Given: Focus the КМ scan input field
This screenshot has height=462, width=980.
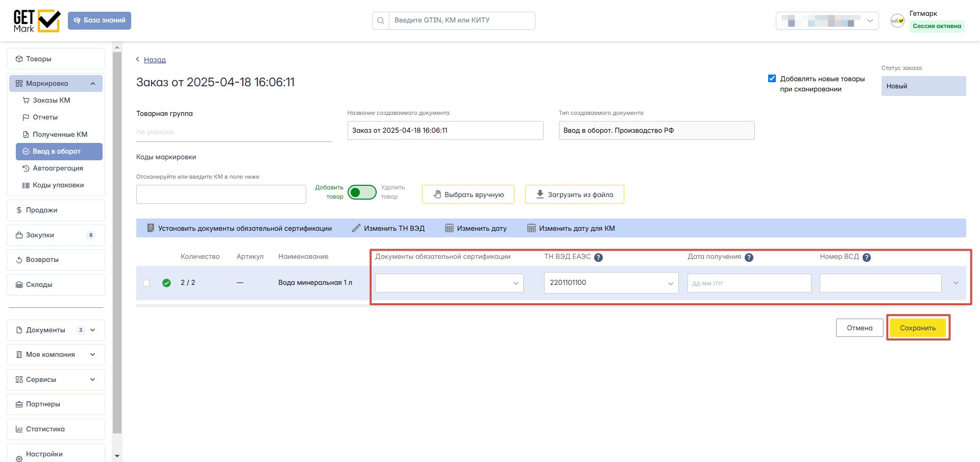Looking at the screenshot, I should click(x=221, y=194).
